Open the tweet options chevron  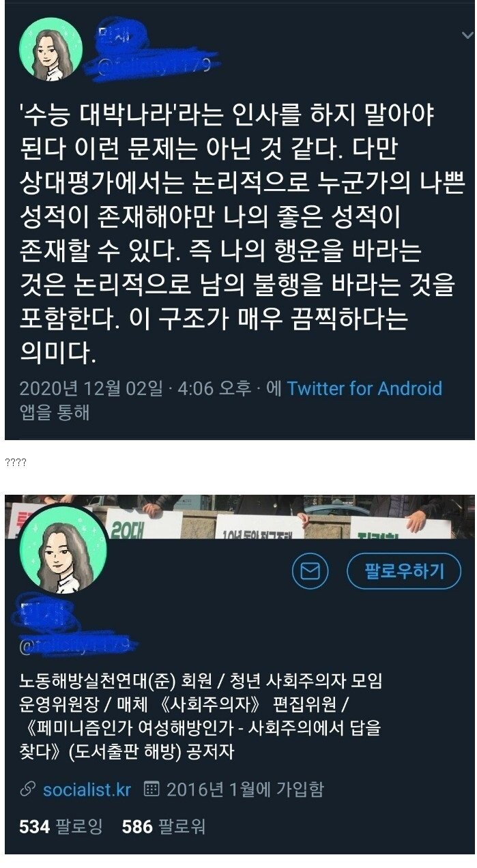point(466,35)
